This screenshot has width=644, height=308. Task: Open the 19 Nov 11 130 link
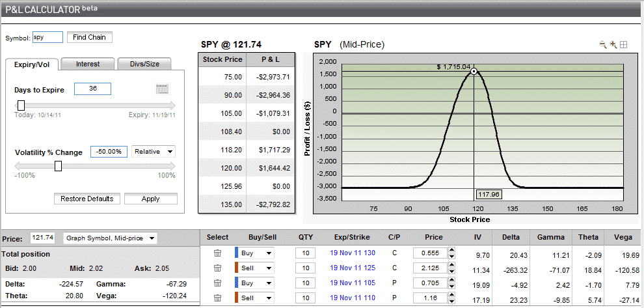coord(353,253)
